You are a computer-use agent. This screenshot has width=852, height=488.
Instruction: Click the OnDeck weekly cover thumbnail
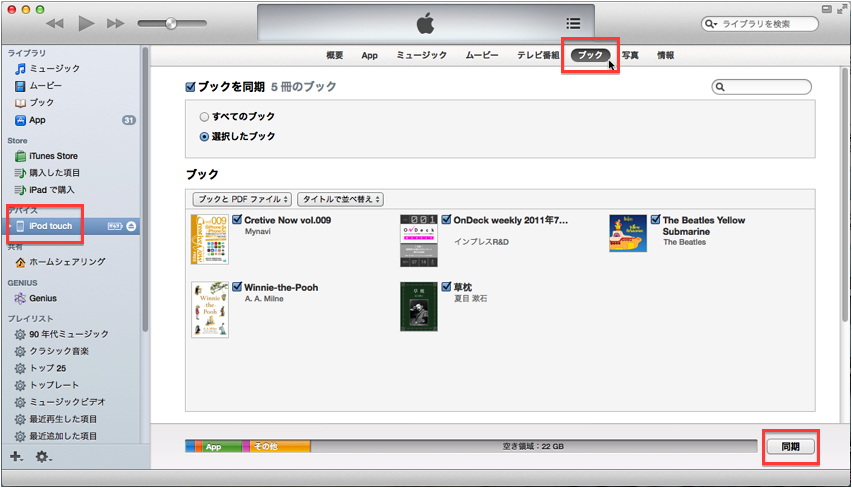tap(419, 241)
